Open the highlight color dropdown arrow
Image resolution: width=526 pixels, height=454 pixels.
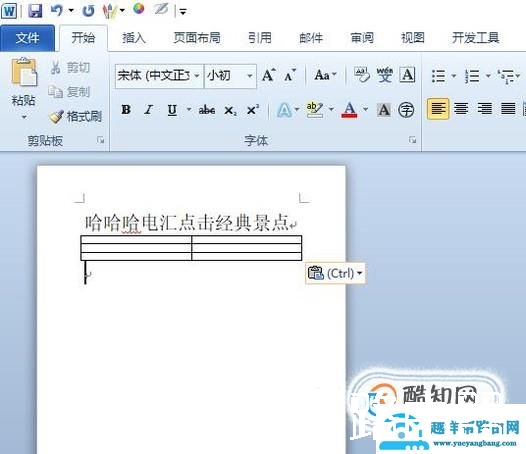pyautogui.click(x=331, y=109)
